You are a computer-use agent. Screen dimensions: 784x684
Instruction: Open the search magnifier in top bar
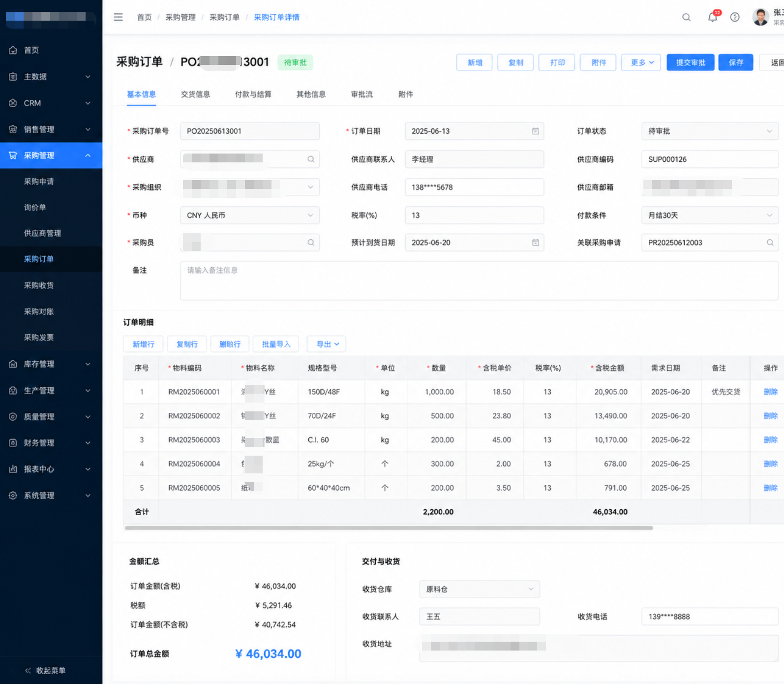click(x=686, y=17)
